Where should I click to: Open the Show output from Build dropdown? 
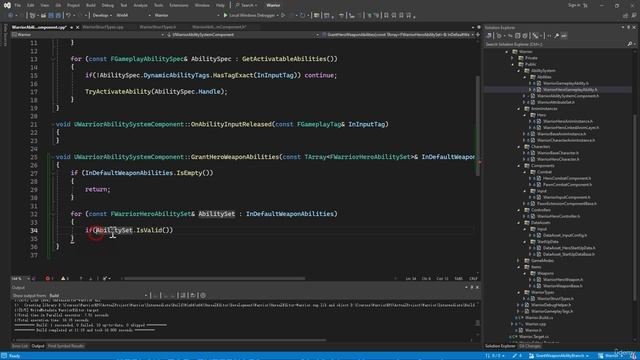point(98,296)
